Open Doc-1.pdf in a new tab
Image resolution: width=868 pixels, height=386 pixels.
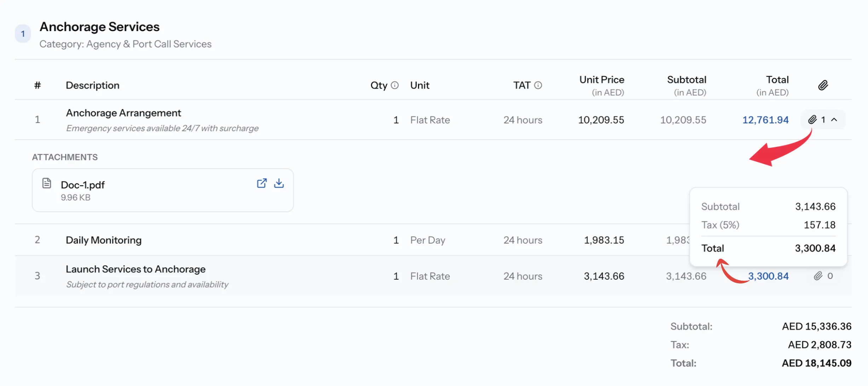pyautogui.click(x=261, y=183)
